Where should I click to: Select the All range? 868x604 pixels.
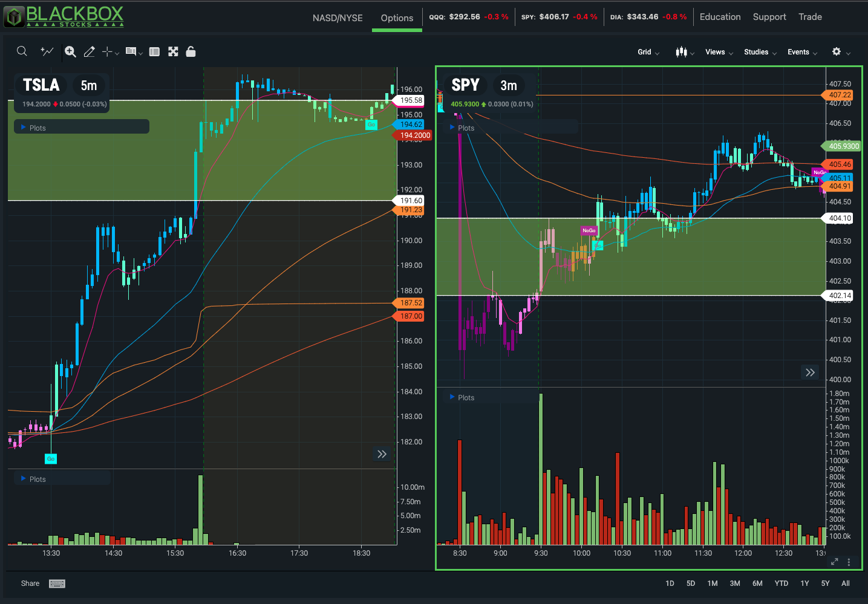click(846, 583)
